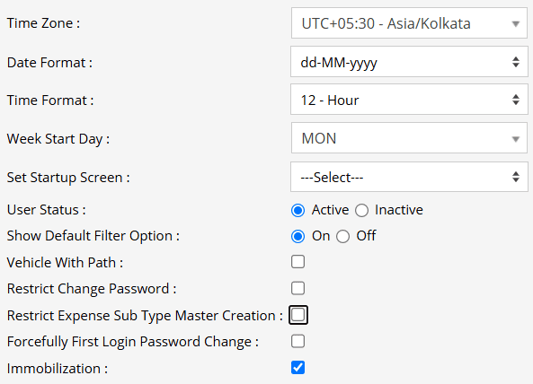This screenshot has height=384, width=533.
Task: Click the Time Format label
Action: (50, 100)
